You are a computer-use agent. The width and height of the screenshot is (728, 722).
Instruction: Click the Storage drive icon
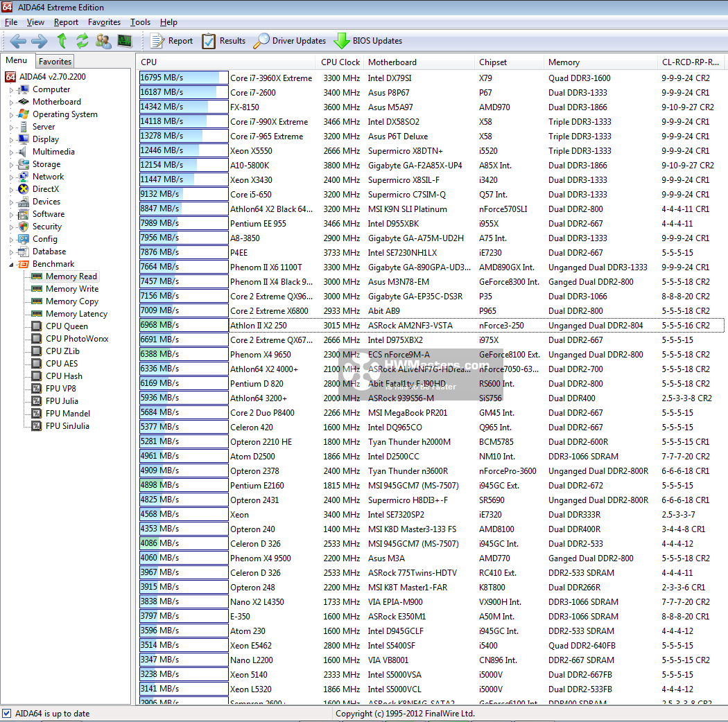(23, 164)
